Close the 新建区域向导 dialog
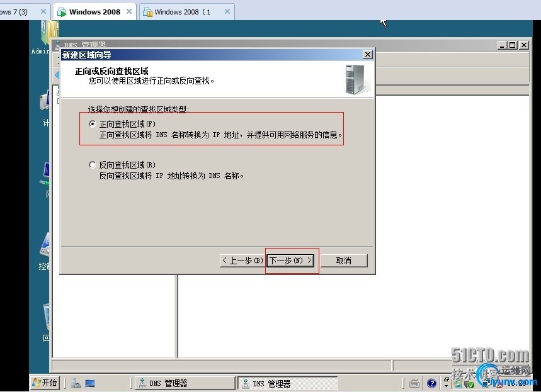The image size is (541, 392). 368,55
